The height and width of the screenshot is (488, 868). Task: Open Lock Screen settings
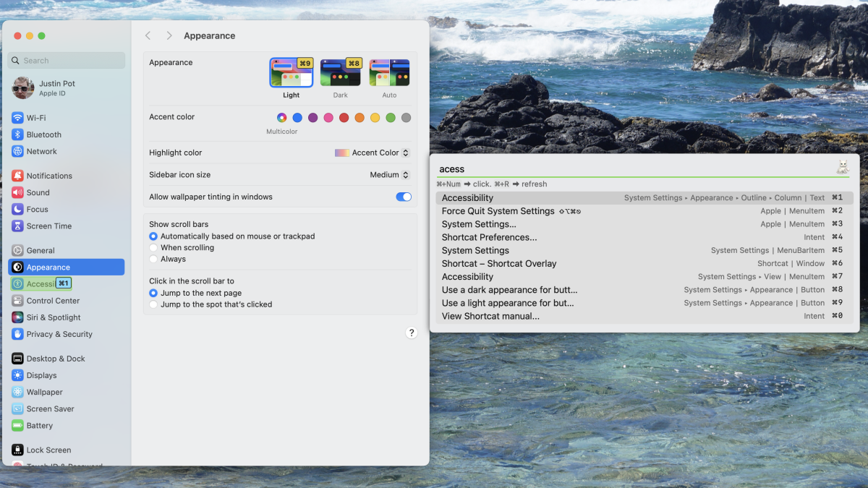point(67,450)
